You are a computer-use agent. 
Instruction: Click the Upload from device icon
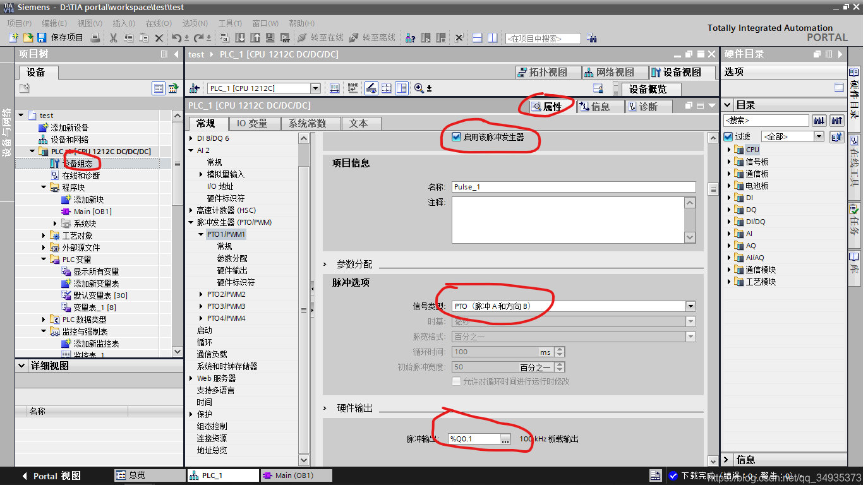click(255, 38)
